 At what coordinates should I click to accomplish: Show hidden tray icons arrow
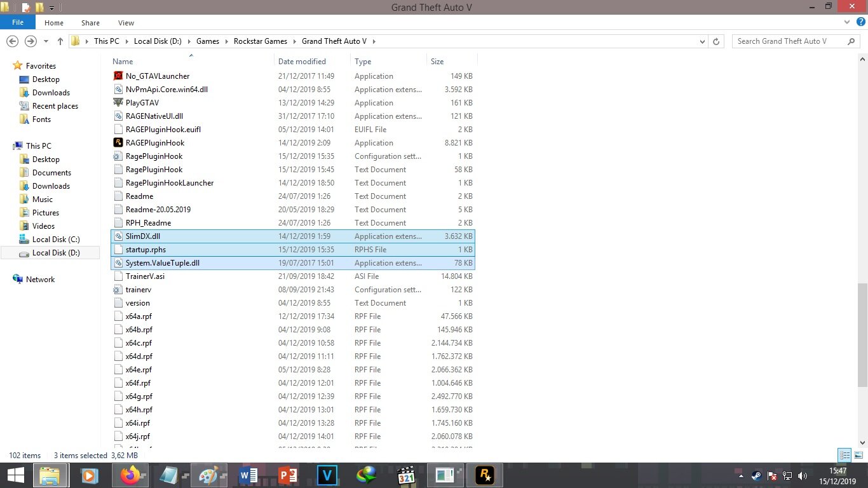pyautogui.click(x=741, y=475)
